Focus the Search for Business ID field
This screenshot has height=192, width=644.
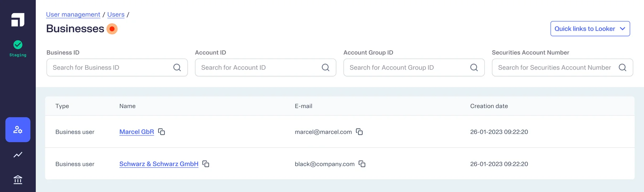(x=117, y=67)
